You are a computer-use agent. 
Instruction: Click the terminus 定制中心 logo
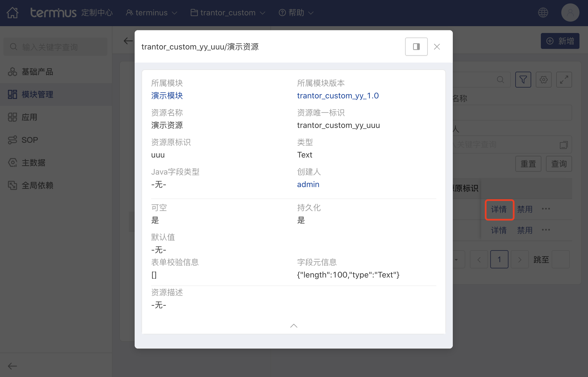71,13
